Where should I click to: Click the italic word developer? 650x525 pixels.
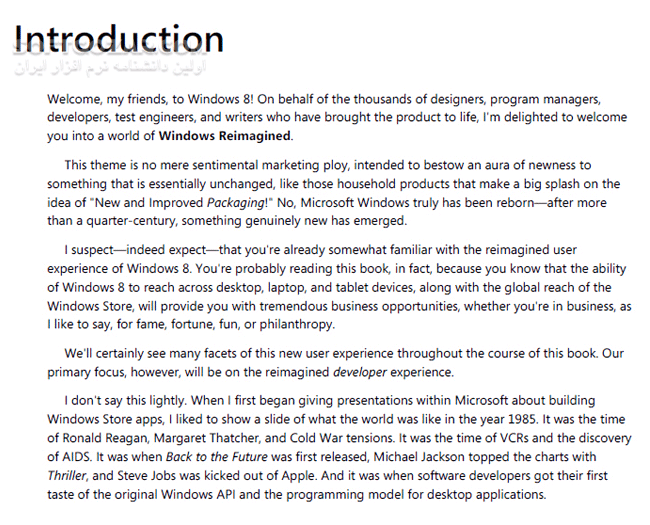point(360,372)
